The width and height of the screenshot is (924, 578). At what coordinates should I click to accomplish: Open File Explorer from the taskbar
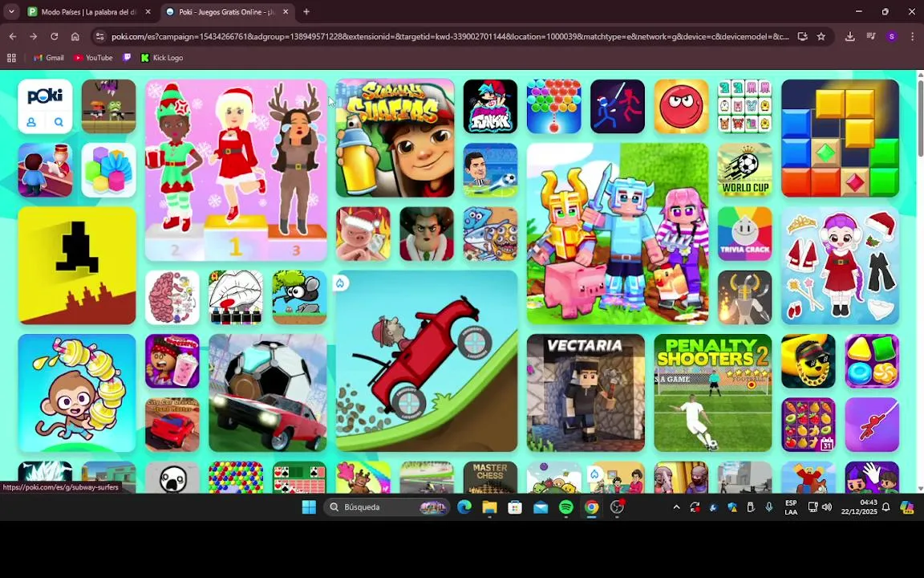pos(490,507)
